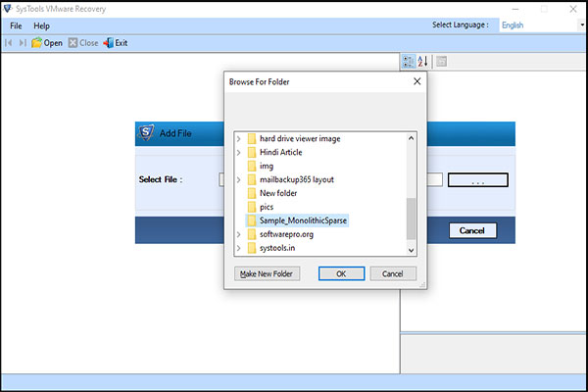The width and height of the screenshot is (588, 392).
Task: Open the Help menu
Action: [41, 25]
